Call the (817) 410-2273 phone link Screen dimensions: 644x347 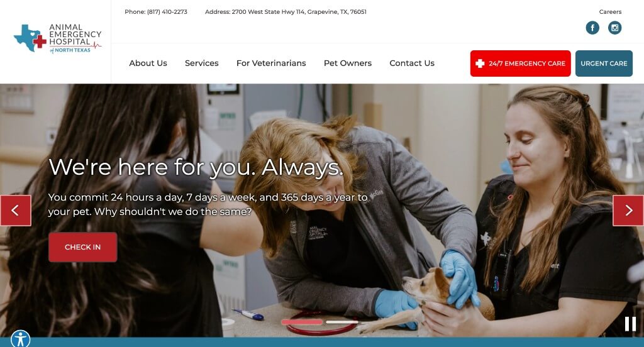[x=167, y=12]
